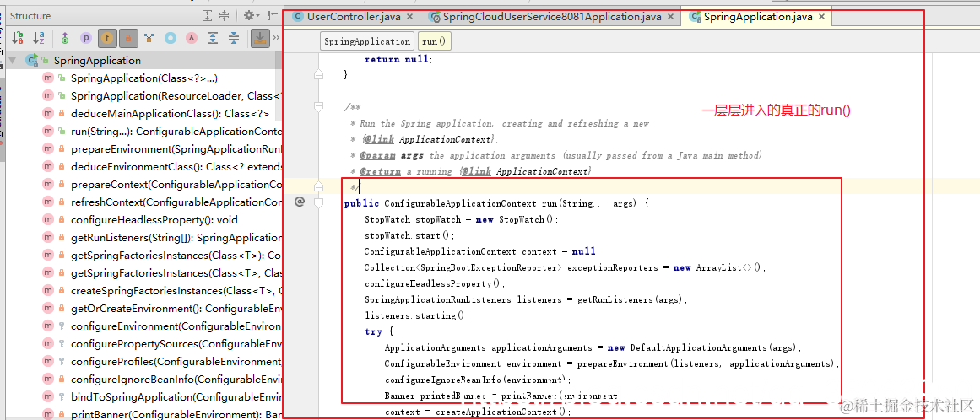Screen dimensions: 980x420
Task: Collapse the Javadoc comment fold marker
Action: [319, 108]
